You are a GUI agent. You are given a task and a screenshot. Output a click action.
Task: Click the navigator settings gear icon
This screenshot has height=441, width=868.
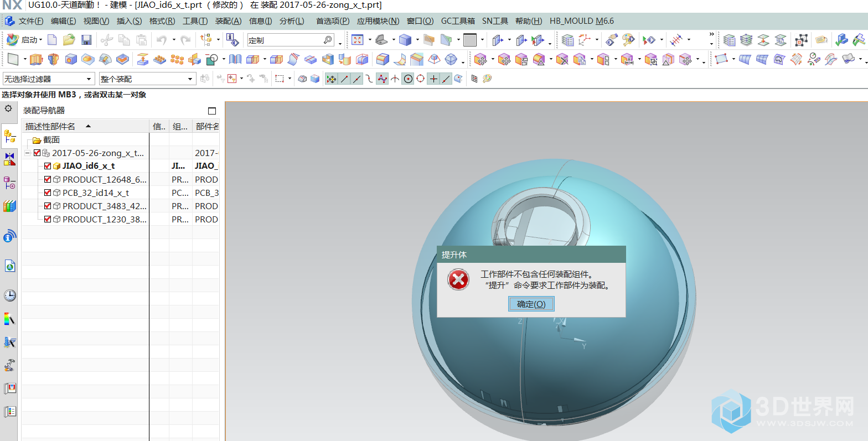[8, 108]
